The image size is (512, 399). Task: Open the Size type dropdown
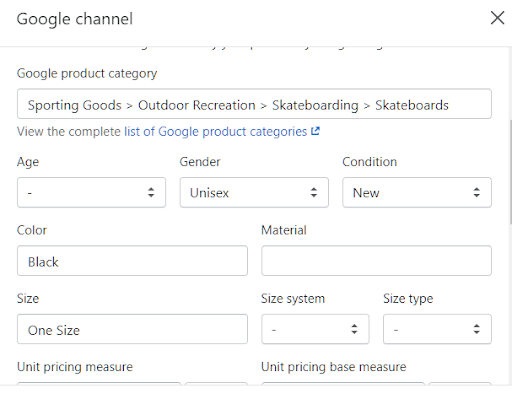click(437, 329)
